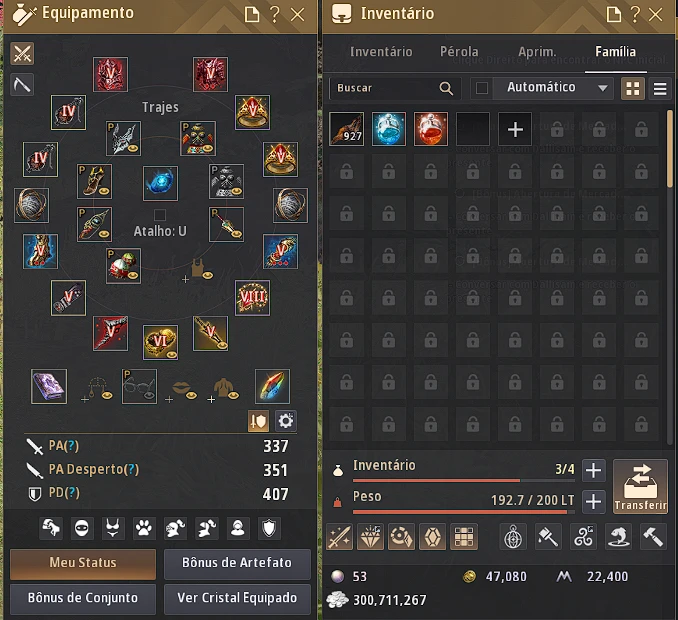Switch to list view in inventory
The width and height of the screenshot is (678, 620).
[x=659, y=89]
